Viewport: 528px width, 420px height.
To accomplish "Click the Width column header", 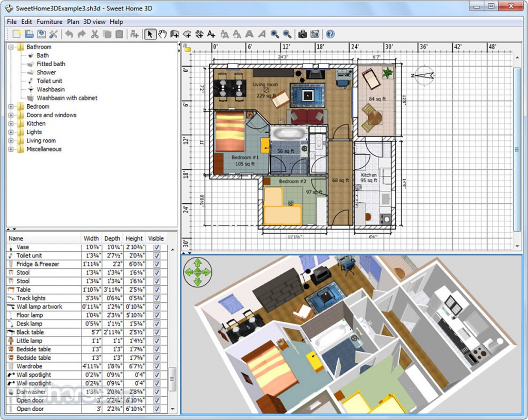I will tap(91, 238).
